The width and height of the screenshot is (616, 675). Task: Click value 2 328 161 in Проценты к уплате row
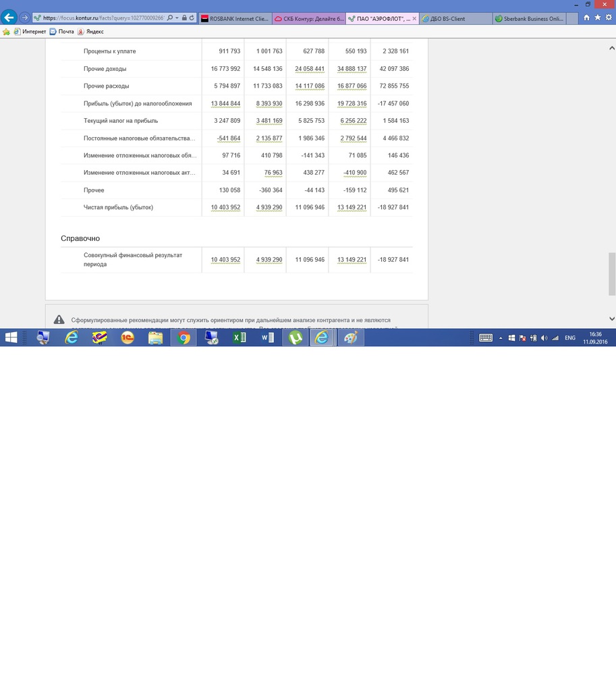tap(396, 51)
